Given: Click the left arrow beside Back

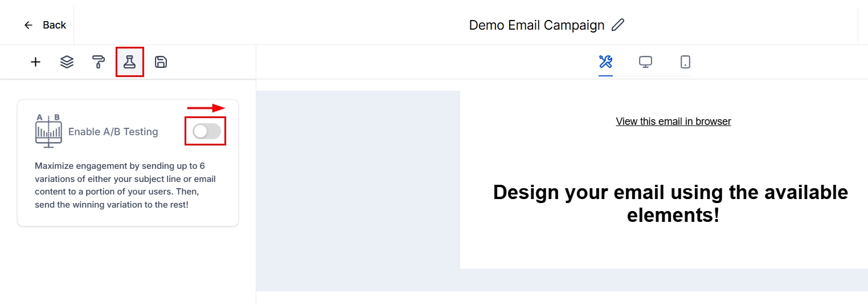Looking at the screenshot, I should tap(28, 25).
